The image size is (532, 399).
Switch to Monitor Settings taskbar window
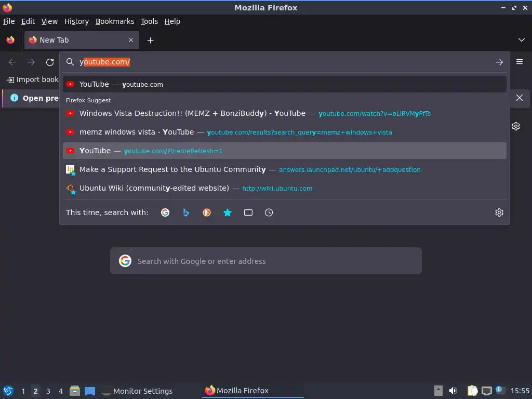pos(137,391)
